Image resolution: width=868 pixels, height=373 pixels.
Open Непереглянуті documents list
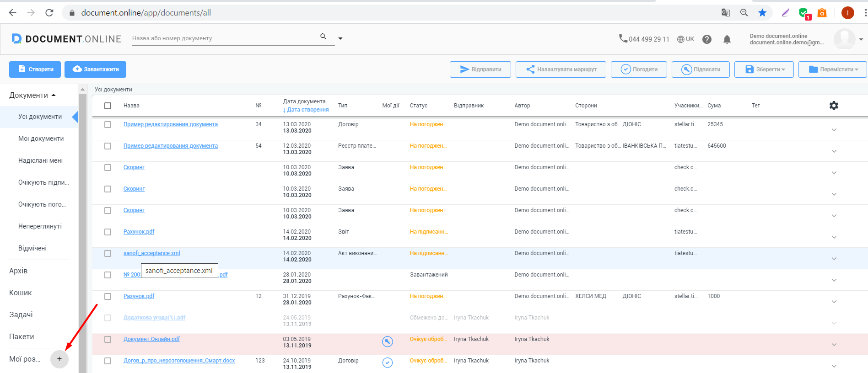tap(39, 226)
